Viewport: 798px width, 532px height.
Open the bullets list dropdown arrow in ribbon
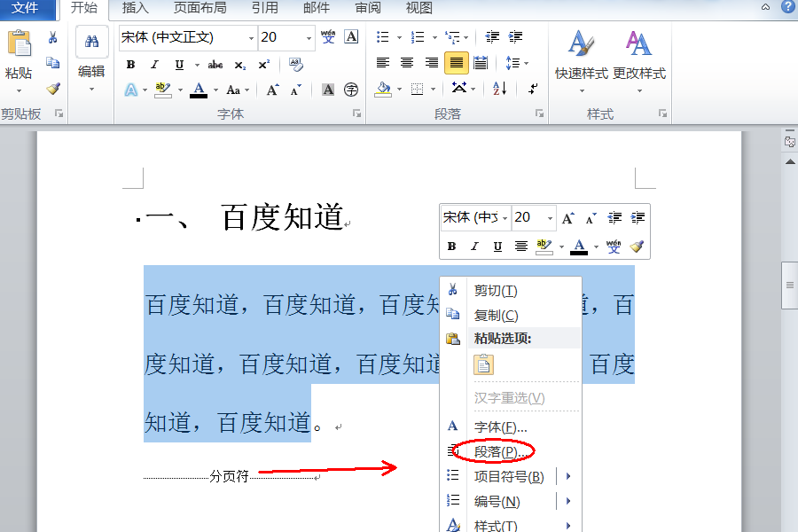coord(399,37)
